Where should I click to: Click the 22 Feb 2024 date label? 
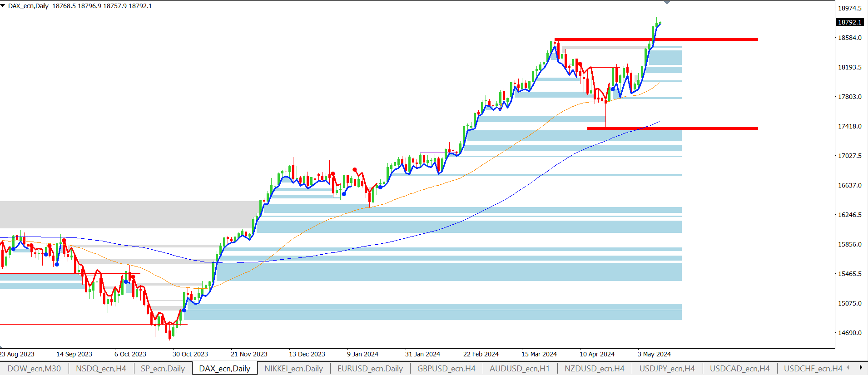click(481, 354)
